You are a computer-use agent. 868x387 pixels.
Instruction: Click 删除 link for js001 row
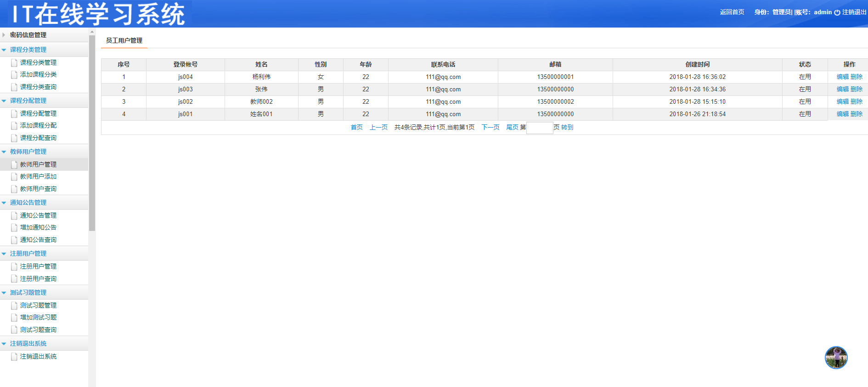point(856,114)
